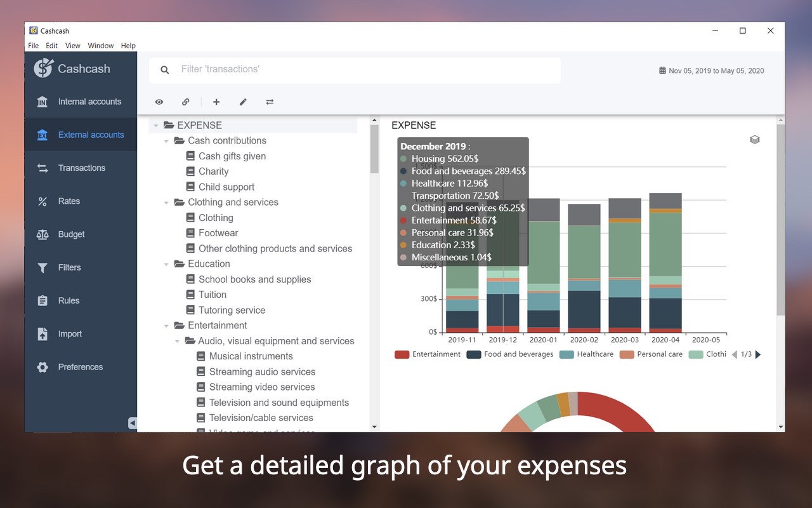Select School books and supplies account
This screenshot has height=508, width=812.
[x=255, y=279]
